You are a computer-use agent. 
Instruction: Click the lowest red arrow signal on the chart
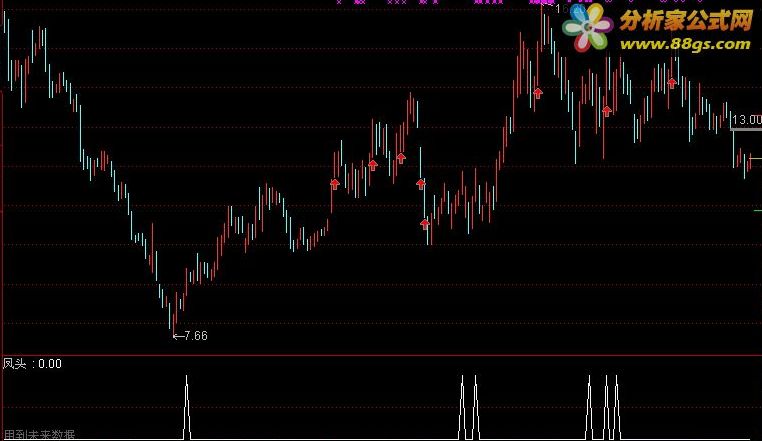coord(425,224)
